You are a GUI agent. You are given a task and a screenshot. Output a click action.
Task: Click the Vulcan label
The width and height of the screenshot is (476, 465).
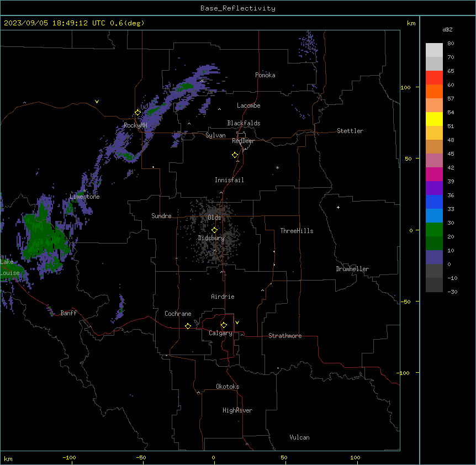(x=299, y=437)
